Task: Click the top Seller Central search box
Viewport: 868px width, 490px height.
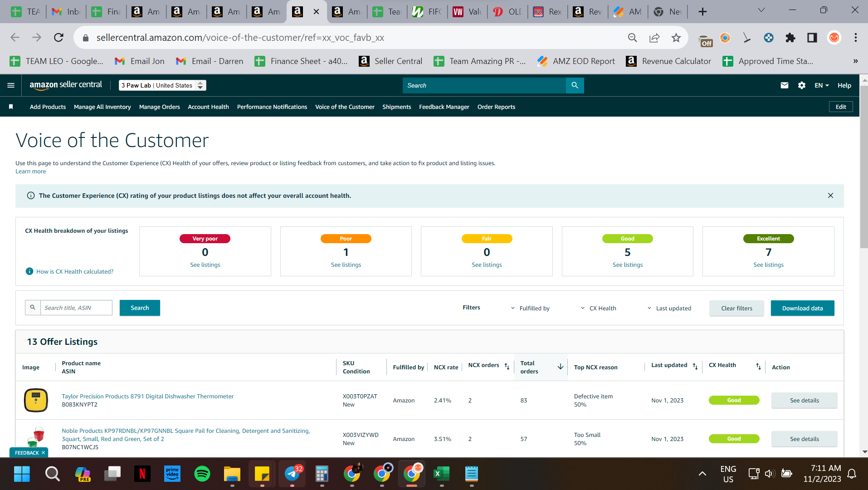Action: (484, 85)
